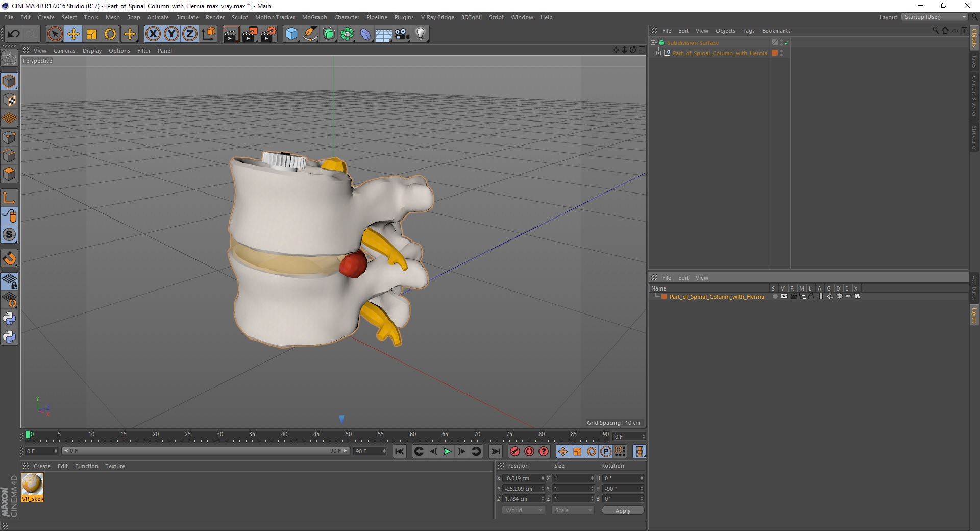Click Render View clapperboard icon
Screen dimensions: 980x531
231,34
